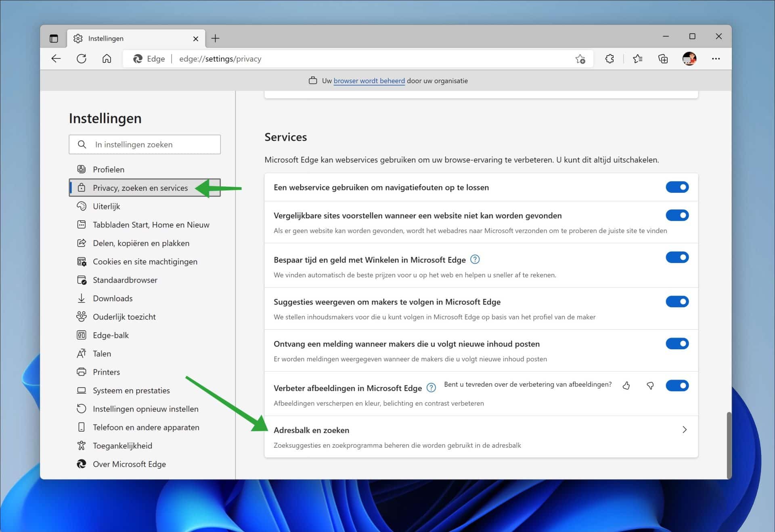775x532 pixels.
Task: Click the Help icon next to Winkelen setting
Action: [x=475, y=259]
